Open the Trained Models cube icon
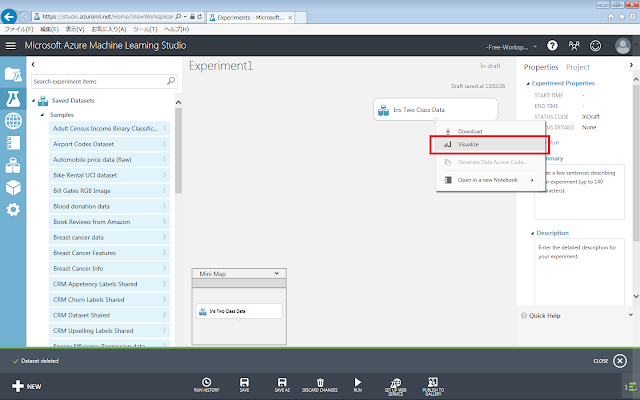This screenshot has height=400, width=640. pos(13,187)
